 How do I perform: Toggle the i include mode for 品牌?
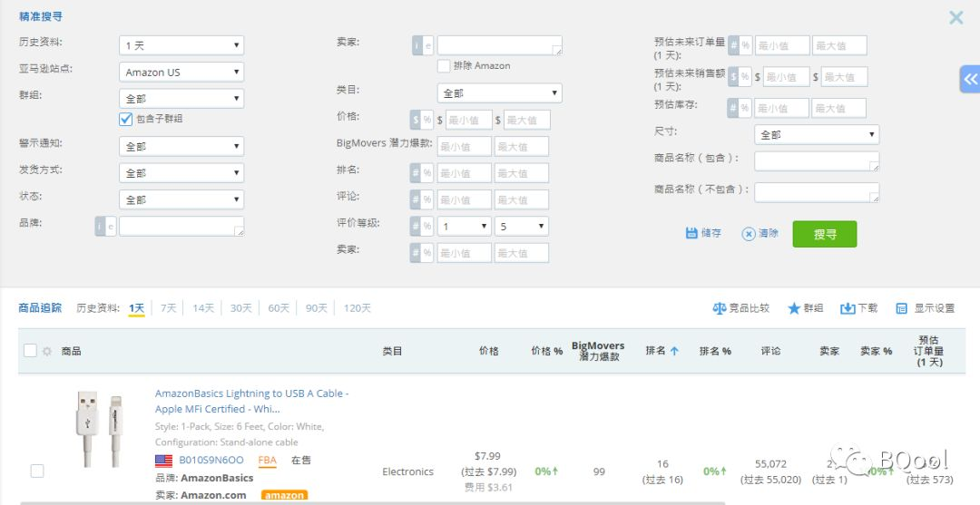point(100,227)
